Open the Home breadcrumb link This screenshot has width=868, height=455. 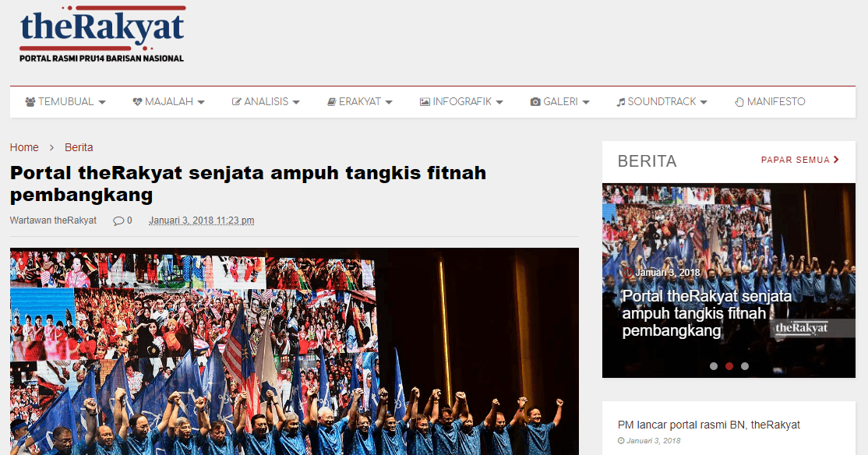[24, 147]
